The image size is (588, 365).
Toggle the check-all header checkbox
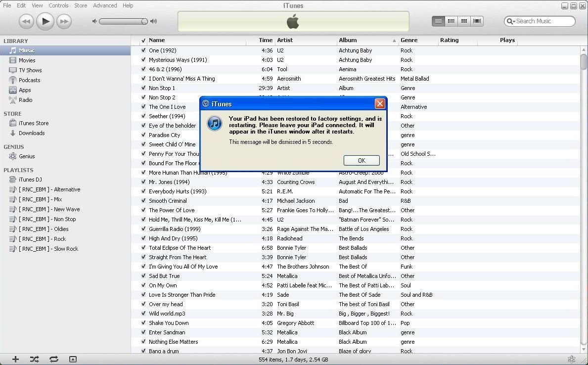click(143, 40)
